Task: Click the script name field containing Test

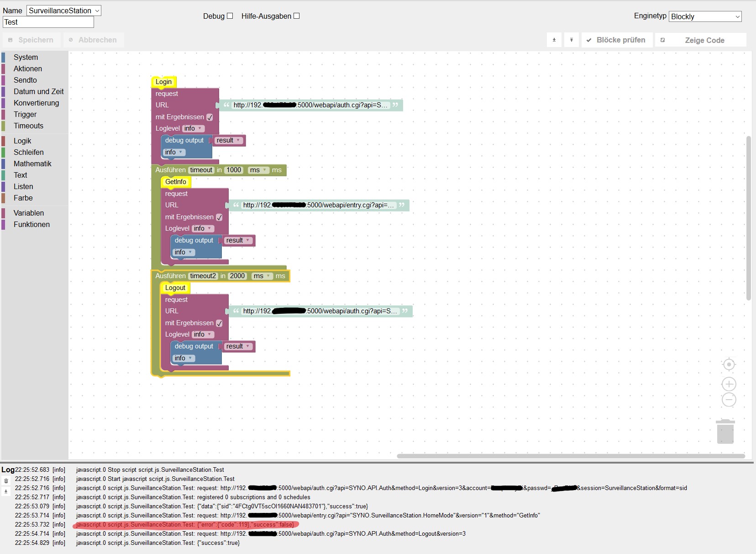Action: (x=48, y=22)
